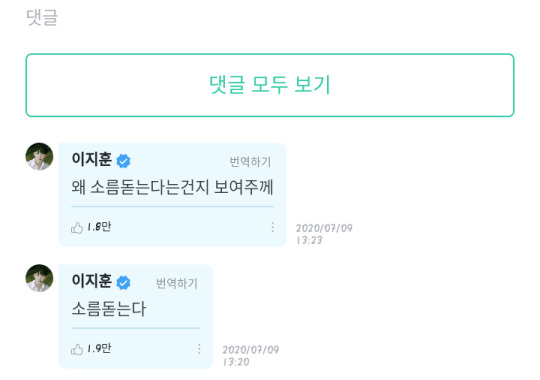This screenshot has width=540, height=380.
Task: Click the 댓글 모두 보기 button
Action: [x=270, y=85]
